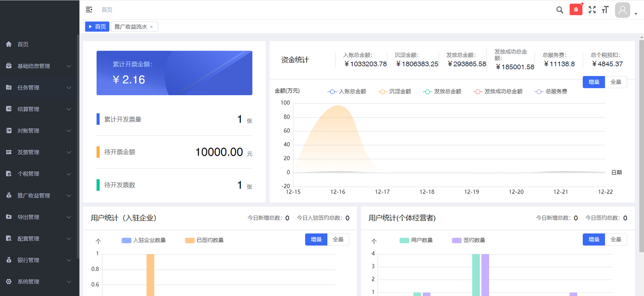
Task: Click the 入账总金额 legend color marker
Action: point(332,91)
